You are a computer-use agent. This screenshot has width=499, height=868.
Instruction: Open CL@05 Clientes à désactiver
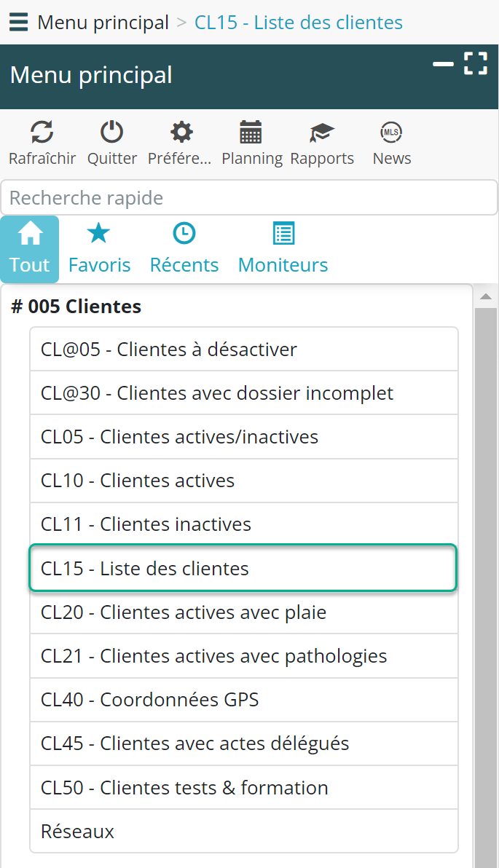(243, 350)
